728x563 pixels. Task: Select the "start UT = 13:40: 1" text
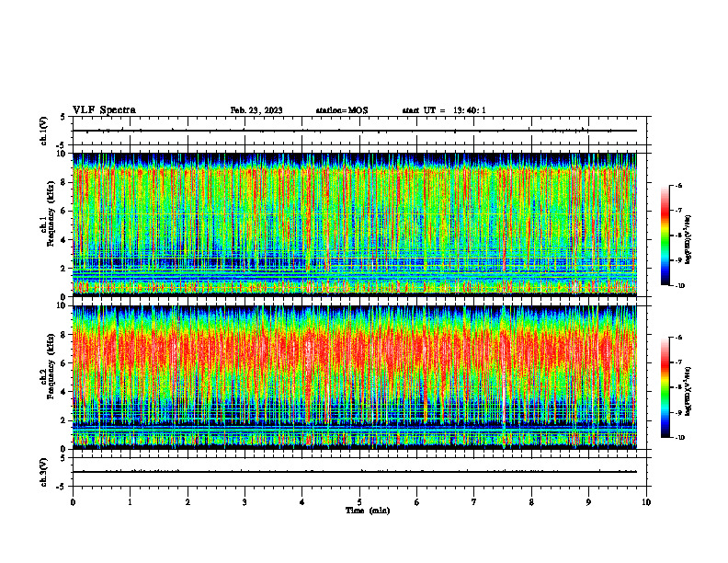pos(444,110)
